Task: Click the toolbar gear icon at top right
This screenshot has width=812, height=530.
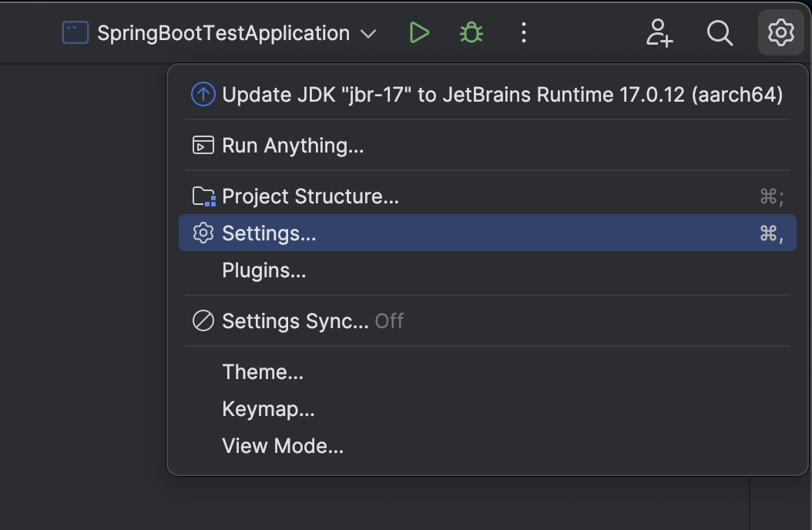Action: pos(780,33)
